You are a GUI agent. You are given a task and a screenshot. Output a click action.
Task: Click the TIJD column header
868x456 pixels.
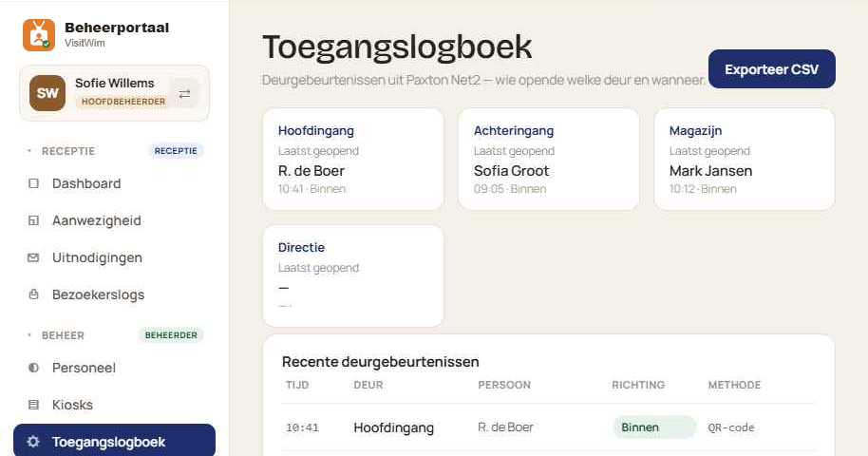(297, 385)
